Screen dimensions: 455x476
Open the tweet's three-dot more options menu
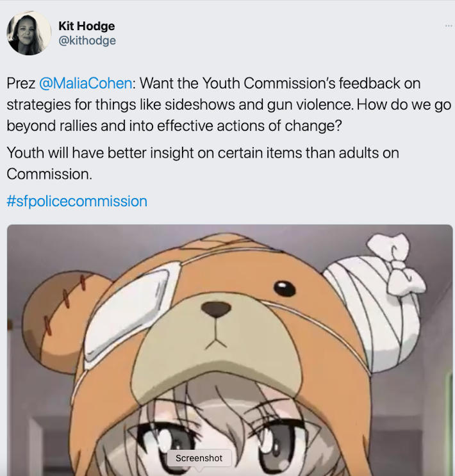(x=449, y=26)
